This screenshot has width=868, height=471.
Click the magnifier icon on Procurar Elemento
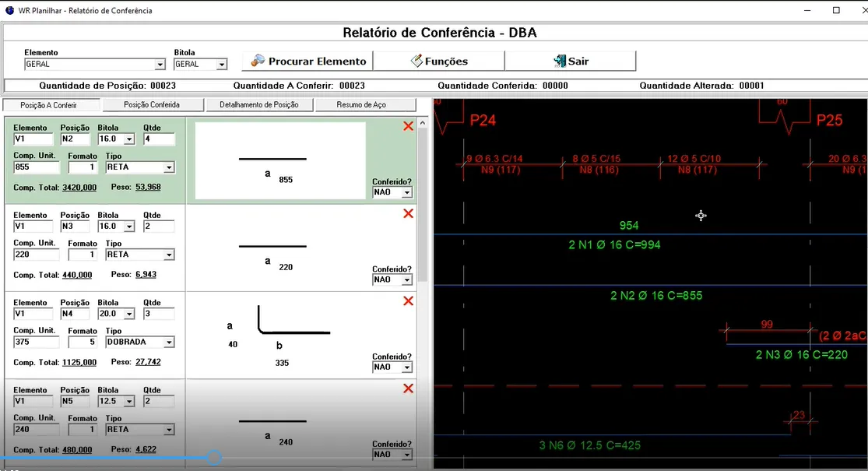tap(258, 61)
